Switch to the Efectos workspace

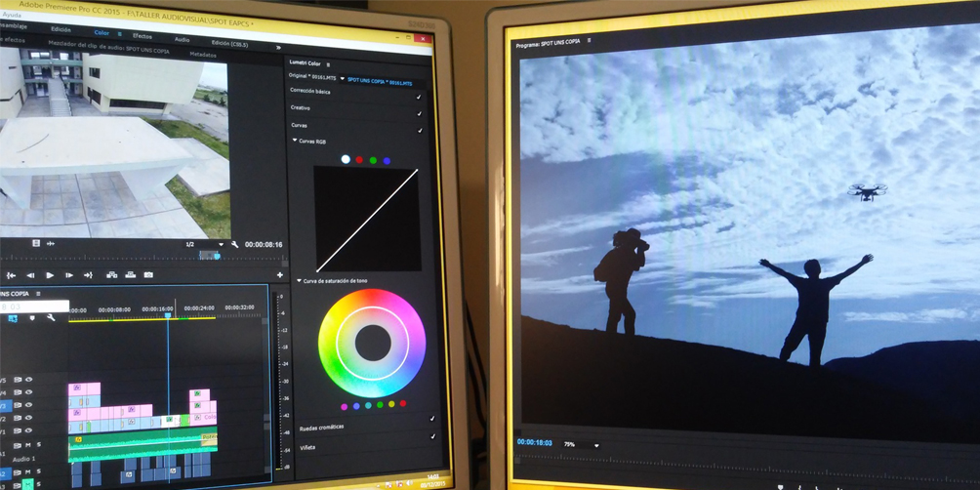[x=143, y=36]
